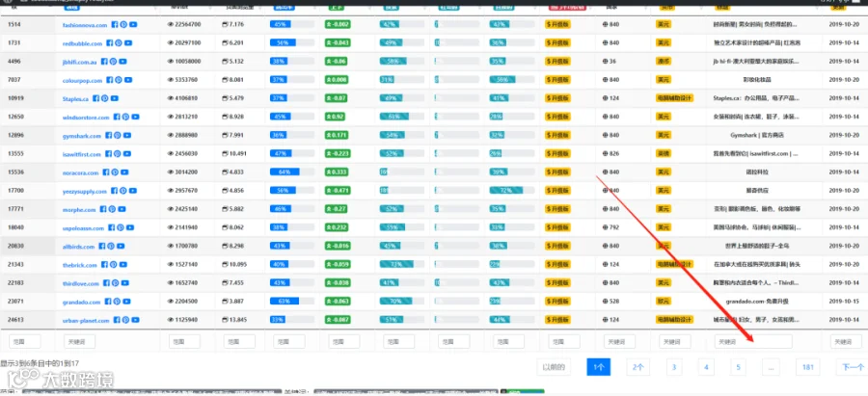This screenshot has width=868, height=396.
Task: Open YouTube icon for redbubble.com
Action: coord(128,43)
